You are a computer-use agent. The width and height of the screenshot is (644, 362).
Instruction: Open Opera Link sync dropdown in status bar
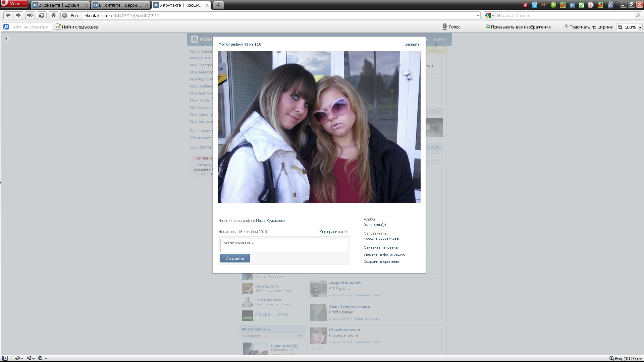pos(19,358)
